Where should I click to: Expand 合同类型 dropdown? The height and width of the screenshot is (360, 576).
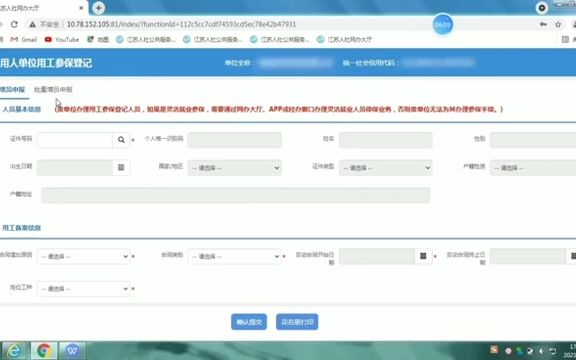pyautogui.click(x=234, y=256)
